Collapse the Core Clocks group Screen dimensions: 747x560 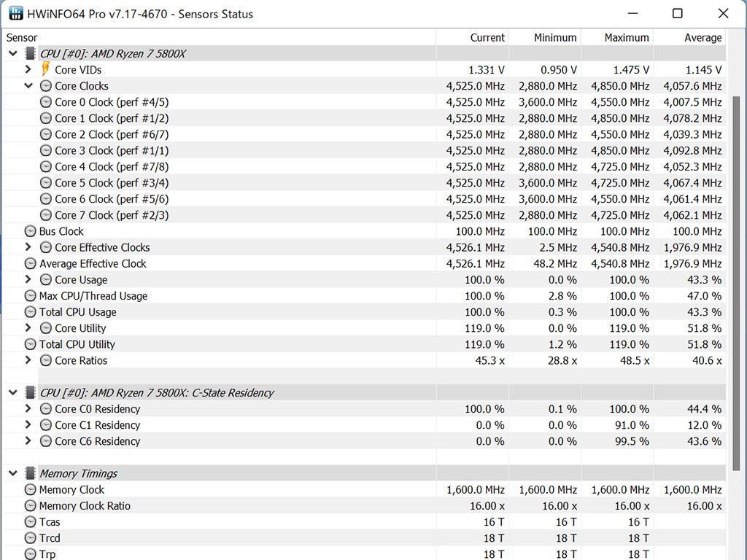[28, 86]
